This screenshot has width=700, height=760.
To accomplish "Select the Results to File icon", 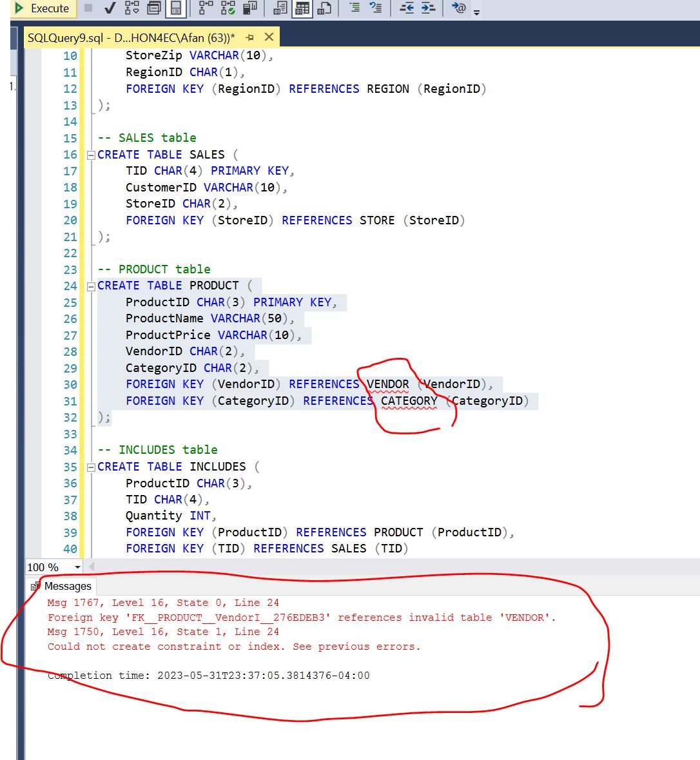I will click(324, 8).
